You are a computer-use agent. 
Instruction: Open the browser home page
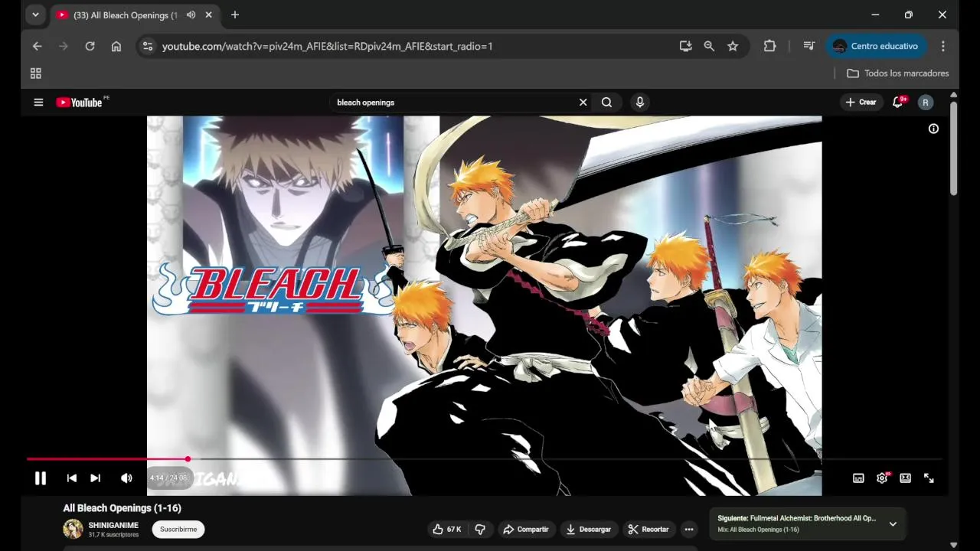(x=116, y=46)
